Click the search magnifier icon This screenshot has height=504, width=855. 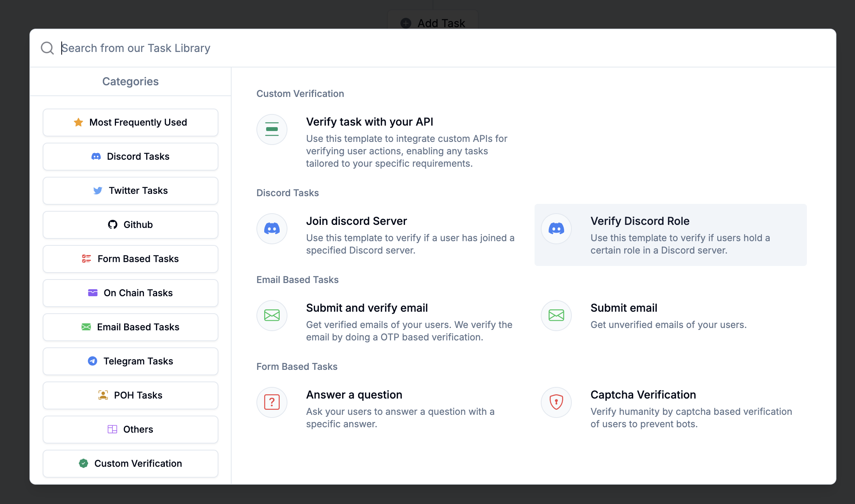[47, 48]
